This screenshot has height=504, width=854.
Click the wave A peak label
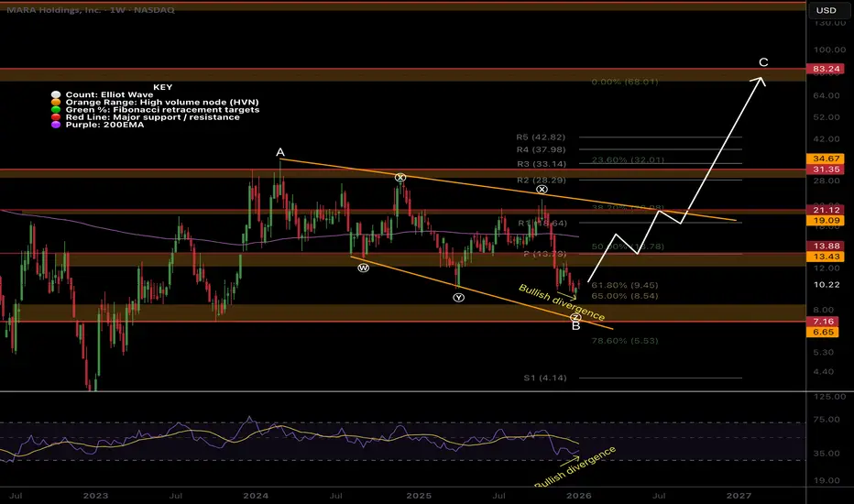click(x=280, y=153)
